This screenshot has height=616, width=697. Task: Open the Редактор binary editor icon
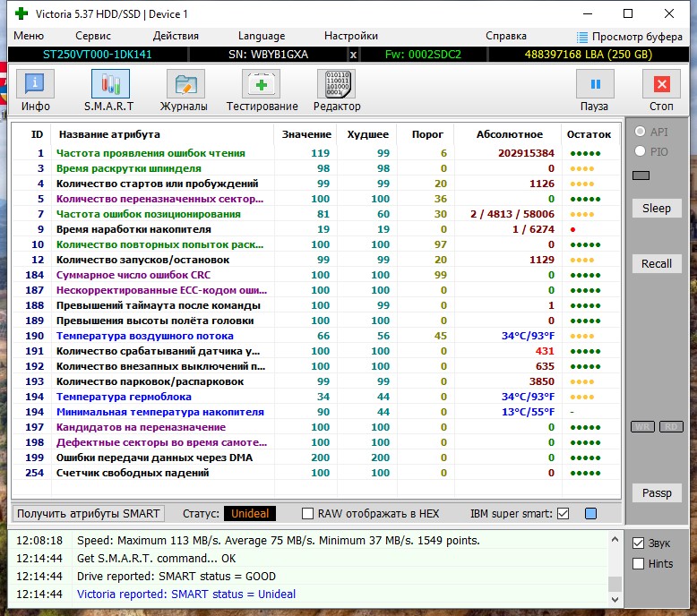point(337,84)
